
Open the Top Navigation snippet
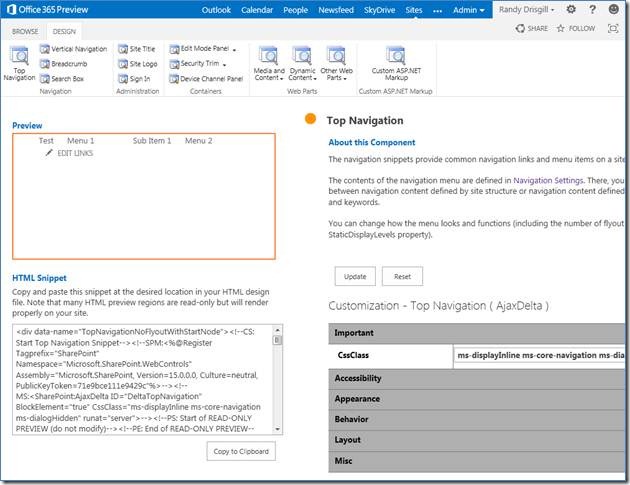tap(19, 64)
